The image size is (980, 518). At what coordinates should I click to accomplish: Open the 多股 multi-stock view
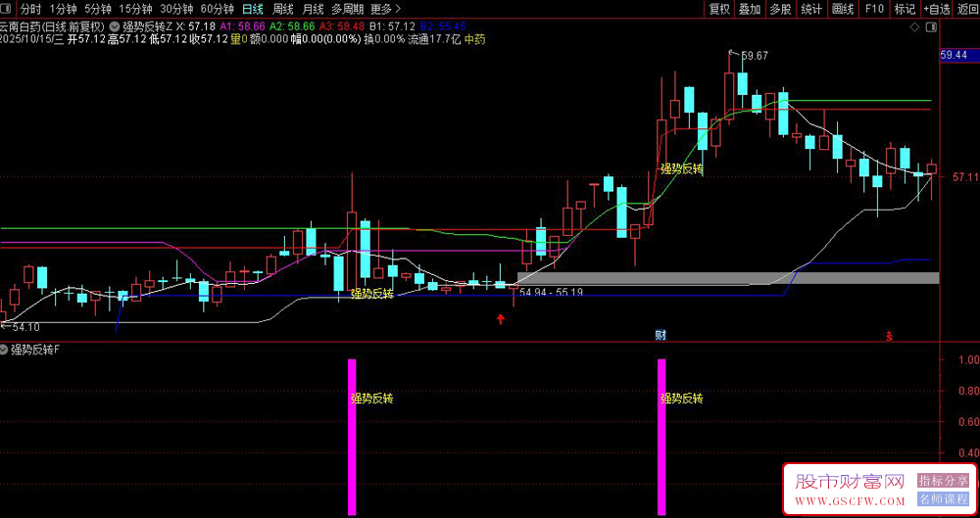780,9
